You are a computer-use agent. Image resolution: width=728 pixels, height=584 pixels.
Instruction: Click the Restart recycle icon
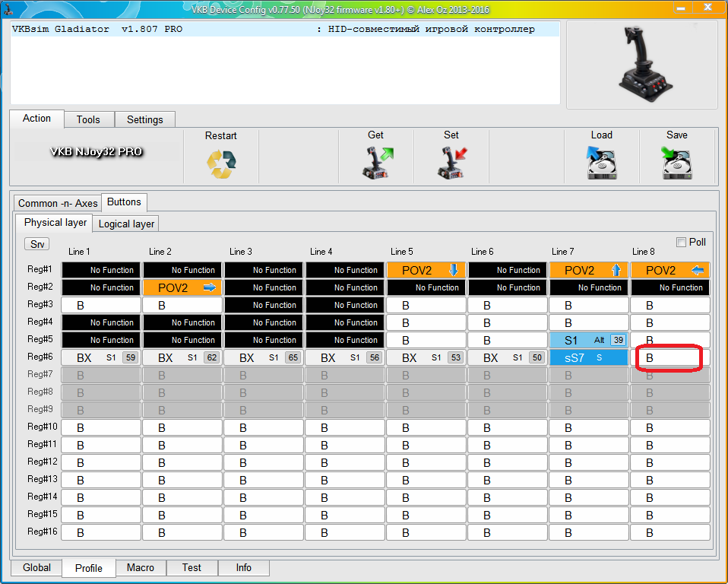coord(221,164)
